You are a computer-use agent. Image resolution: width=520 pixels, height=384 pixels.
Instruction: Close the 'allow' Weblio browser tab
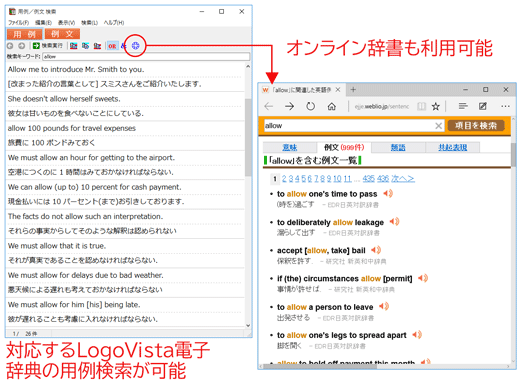pos(338,90)
